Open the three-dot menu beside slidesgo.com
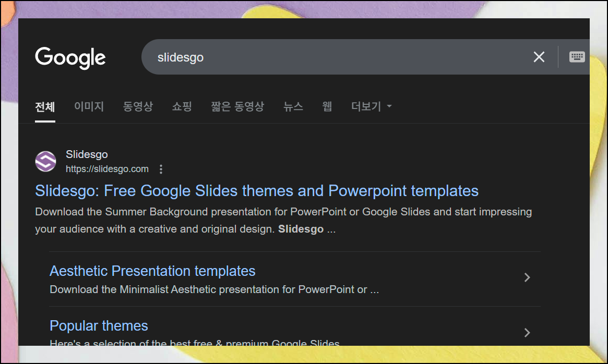The height and width of the screenshot is (364, 608). [x=161, y=169]
